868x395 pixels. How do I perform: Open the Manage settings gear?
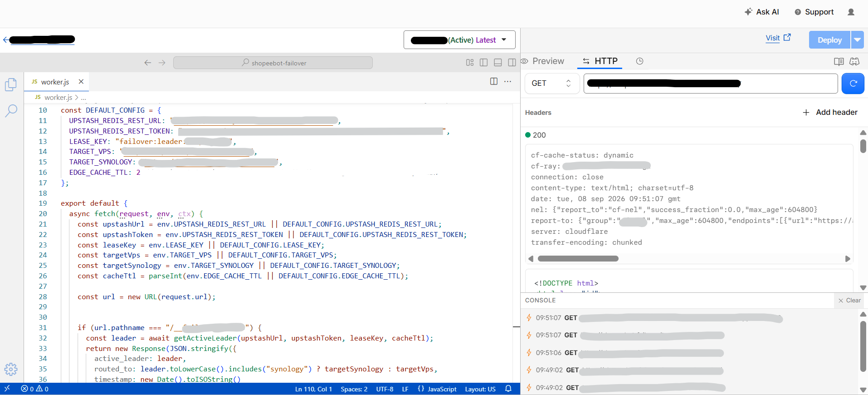11,369
